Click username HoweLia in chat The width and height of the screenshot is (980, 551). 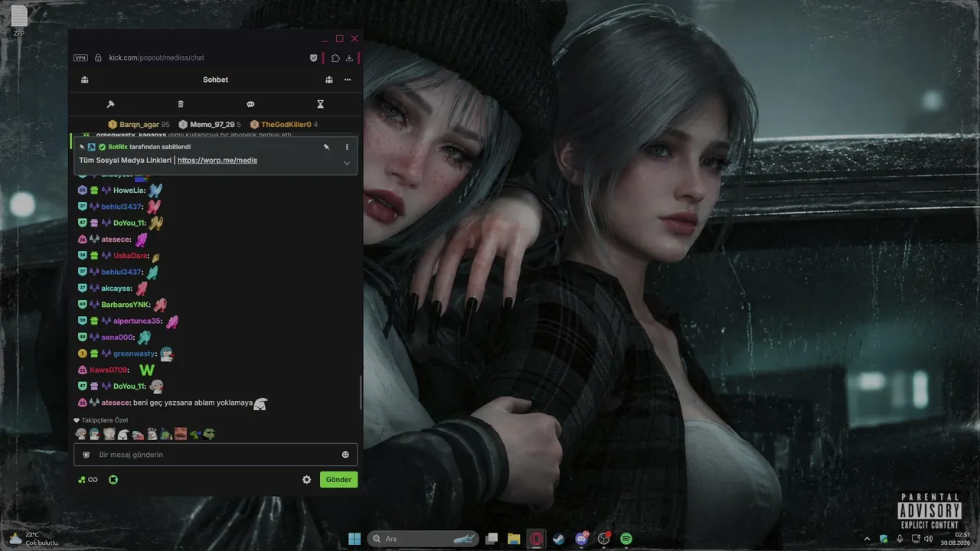129,191
